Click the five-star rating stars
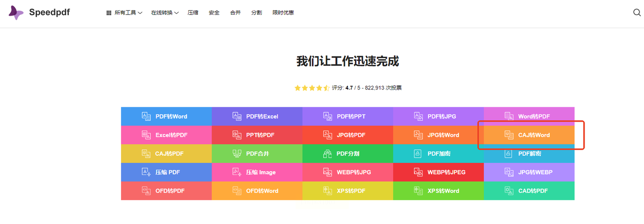Image resolution: width=644 pixels, height=224 pixels. pyautogui.click(x=312, y=88)
